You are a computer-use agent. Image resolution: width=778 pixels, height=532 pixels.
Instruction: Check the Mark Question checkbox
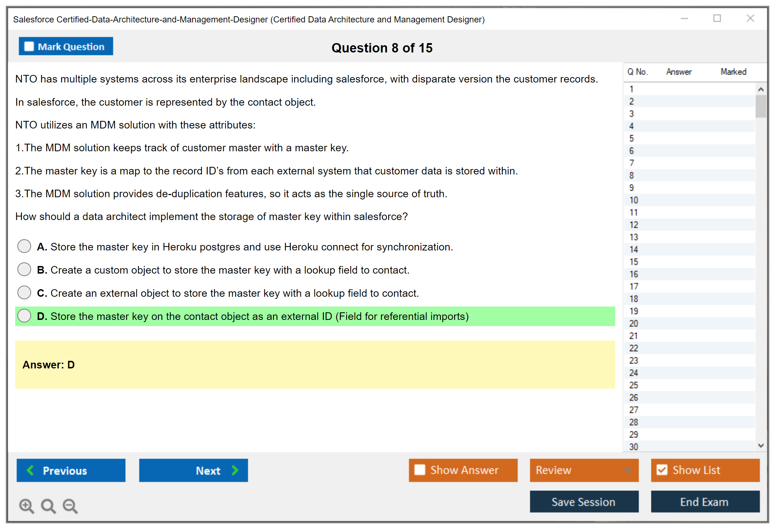coord(29,47)
